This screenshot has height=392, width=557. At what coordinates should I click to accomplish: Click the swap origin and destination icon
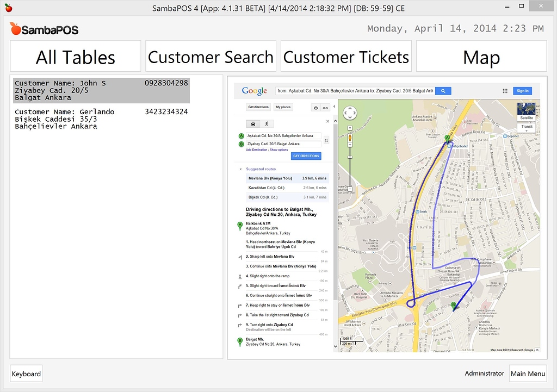point(326,140)
